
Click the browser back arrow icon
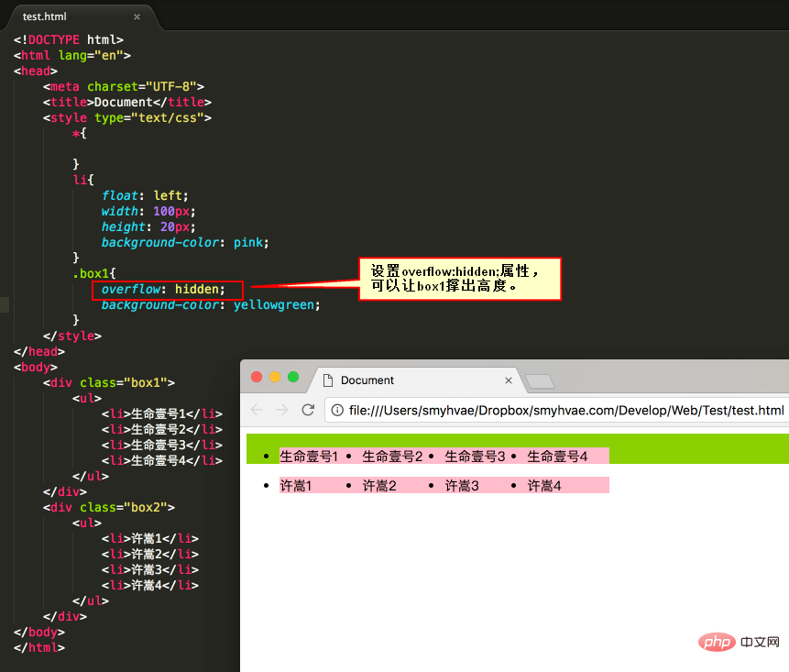click(x=257, y=410)
